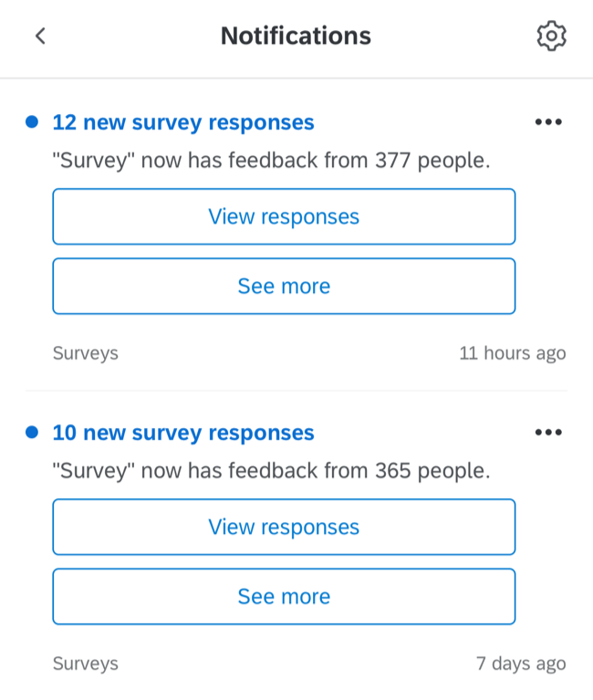Click the Notifications header title
This screenshot has width=593, height=700.
point(296,37)
